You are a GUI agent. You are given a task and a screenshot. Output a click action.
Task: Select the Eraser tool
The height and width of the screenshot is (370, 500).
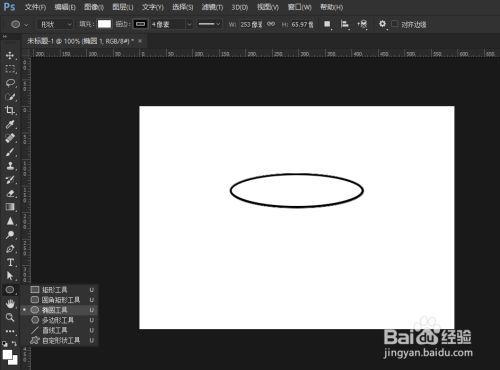(x=10, y=193)
